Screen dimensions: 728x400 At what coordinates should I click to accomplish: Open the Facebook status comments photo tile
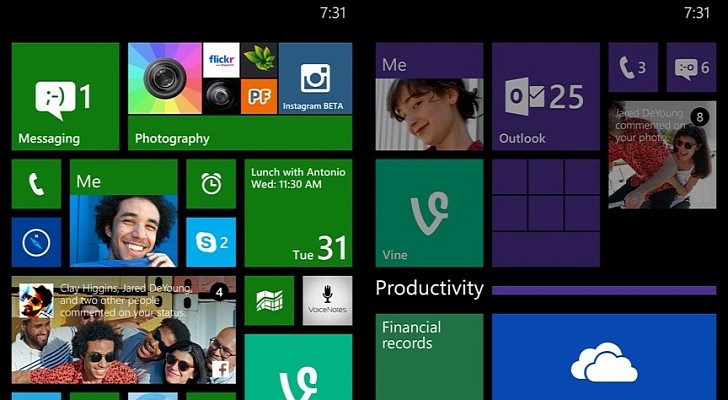124,330
